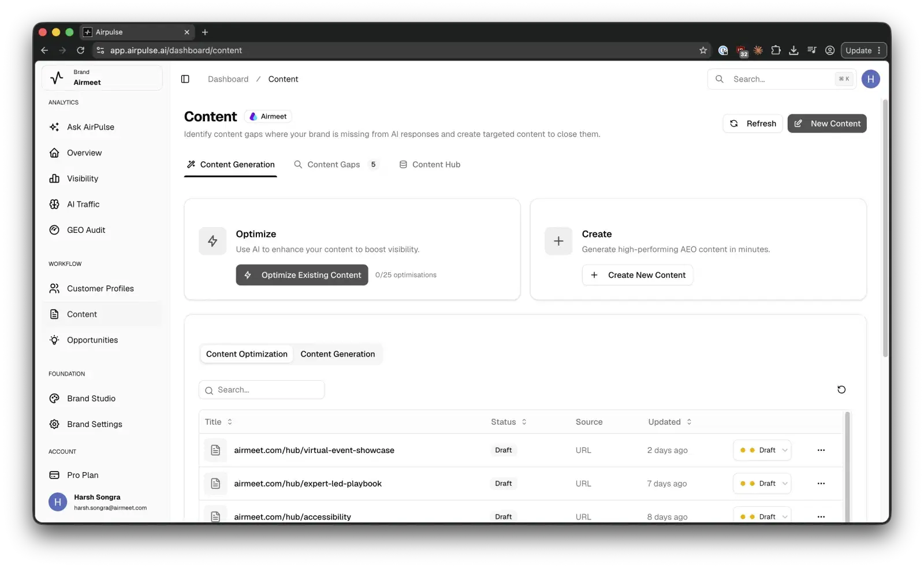Click the Airmeet brand badge
This screenshot has width=924, height=568.
[268, 117]
